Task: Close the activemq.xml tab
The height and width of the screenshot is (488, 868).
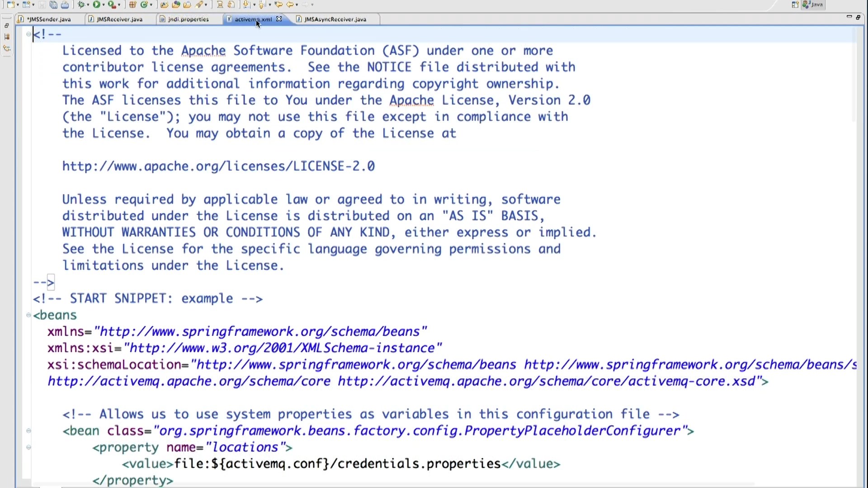Action: tap(279, 19)
